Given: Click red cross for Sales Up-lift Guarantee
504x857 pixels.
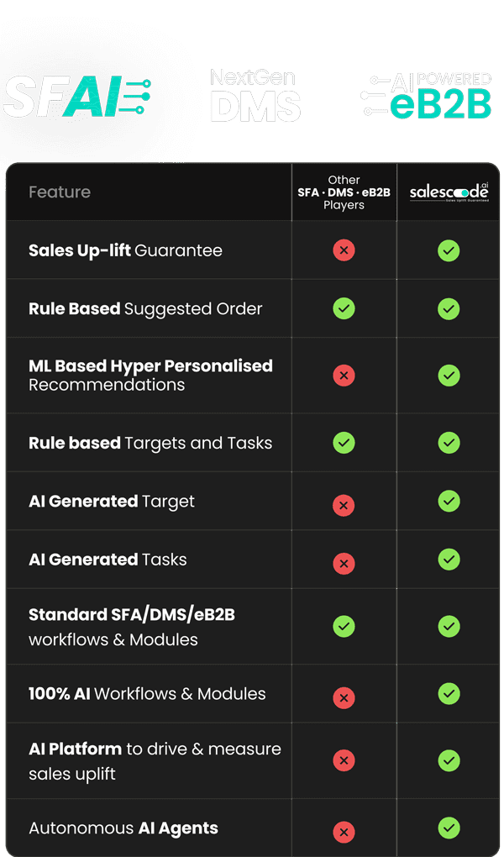Looking at the screenshot, I should (x=344, y=250).
